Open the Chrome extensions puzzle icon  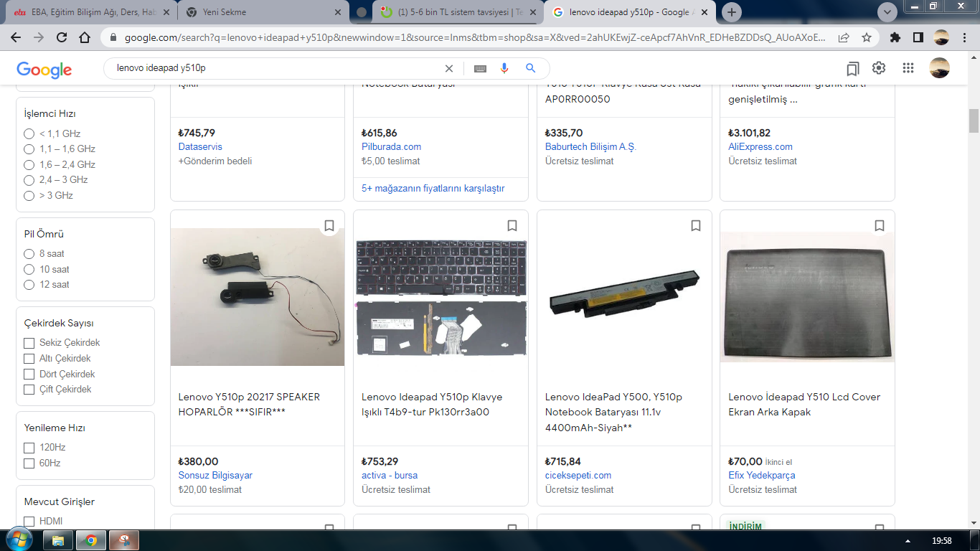[x=895, y=38]
